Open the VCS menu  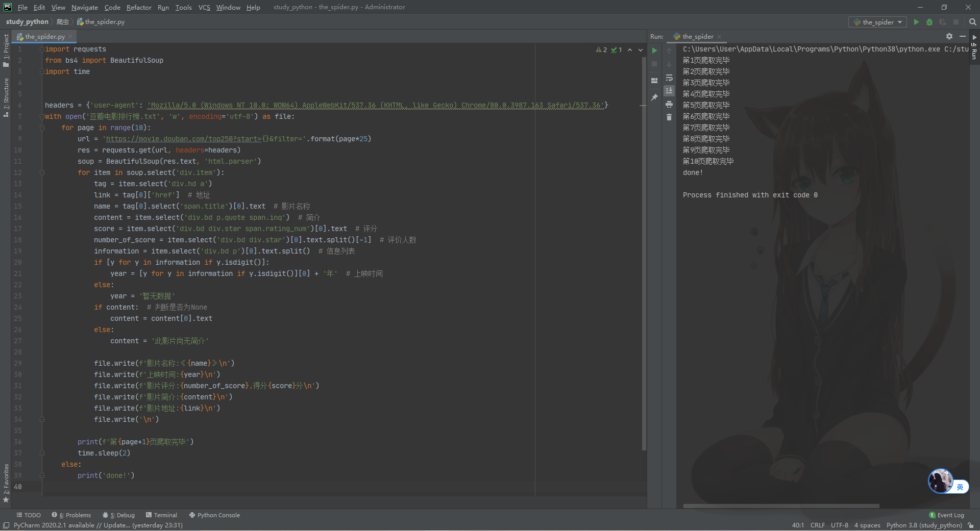[204, 7]
